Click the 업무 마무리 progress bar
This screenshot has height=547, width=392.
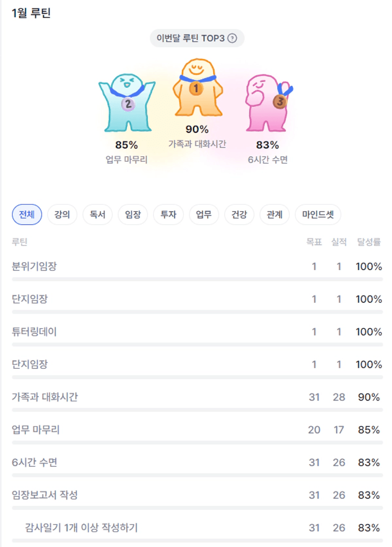coord(197,442)
